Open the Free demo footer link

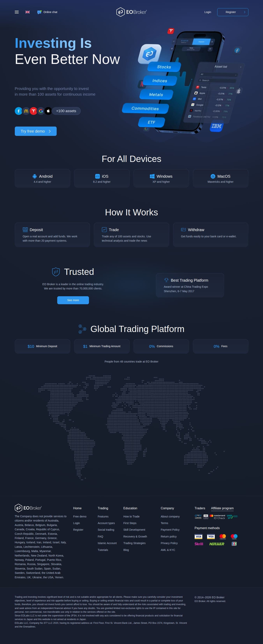pyautogui.click(x=80, y=516)
